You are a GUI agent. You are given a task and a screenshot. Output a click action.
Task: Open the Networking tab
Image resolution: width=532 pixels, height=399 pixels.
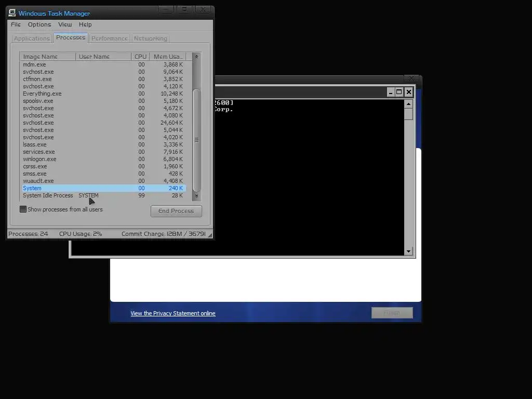(150, 38)
